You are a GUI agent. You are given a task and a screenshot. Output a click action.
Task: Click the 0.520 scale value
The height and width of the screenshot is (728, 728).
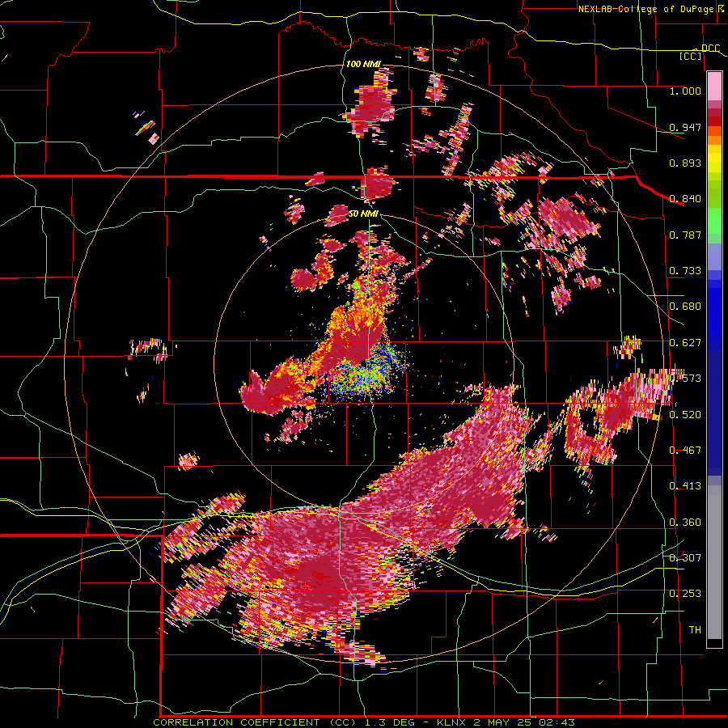[x=685, y=415]
